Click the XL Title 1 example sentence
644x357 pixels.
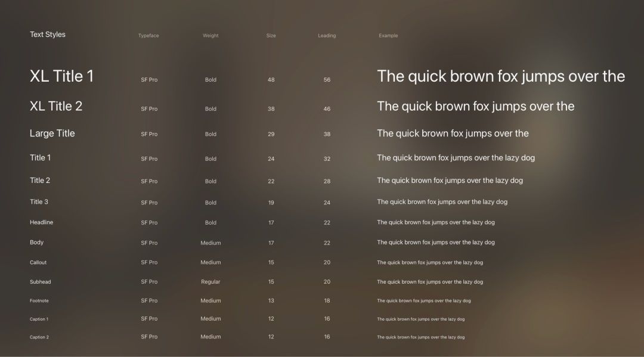(x=501, y=77)
